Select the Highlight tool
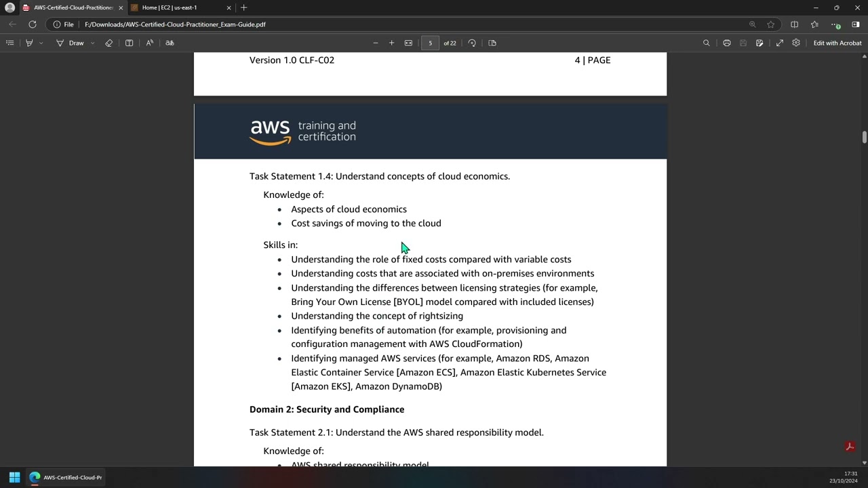The height and width of the screenshot is (488, 868). 29,43
